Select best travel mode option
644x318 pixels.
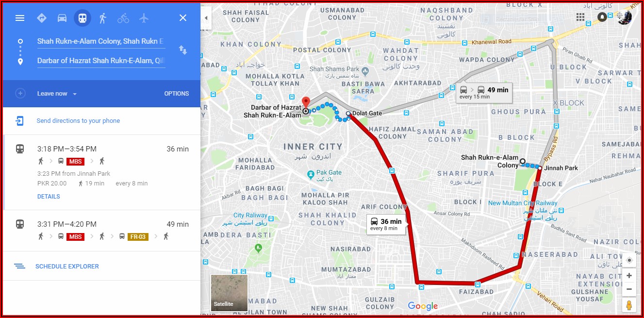click(x=42, y=18)
